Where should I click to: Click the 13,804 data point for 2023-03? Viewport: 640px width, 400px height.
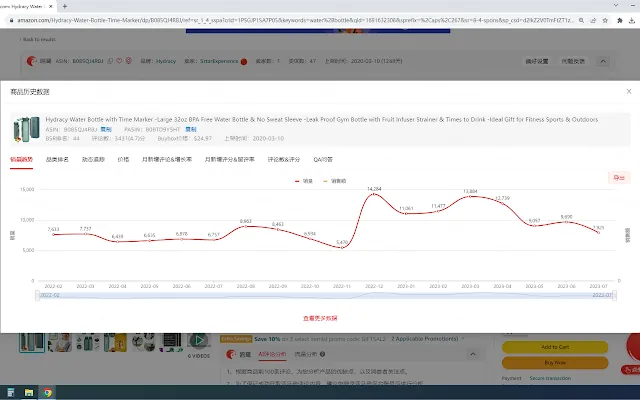coord(470,196)
